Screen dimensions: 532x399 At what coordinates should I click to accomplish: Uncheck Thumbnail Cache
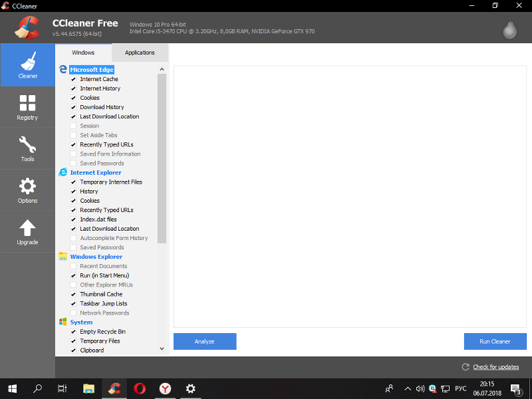(x=73, y=294)
